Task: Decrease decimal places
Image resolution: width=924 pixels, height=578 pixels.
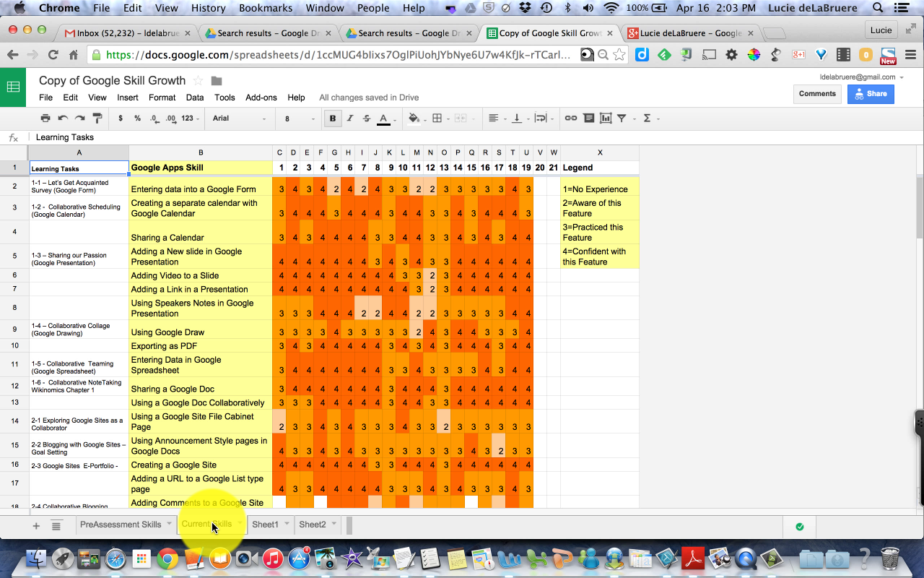Action: click(x=154, y=118)
